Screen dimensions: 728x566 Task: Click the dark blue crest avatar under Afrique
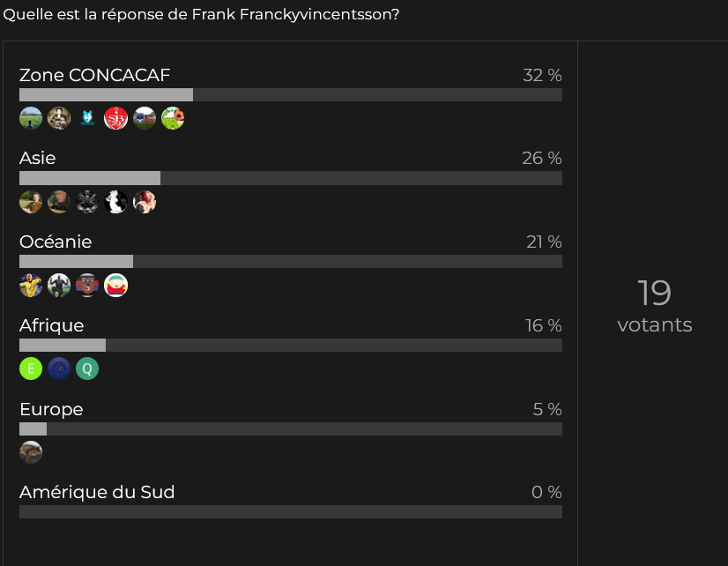(x=59, y=369)
